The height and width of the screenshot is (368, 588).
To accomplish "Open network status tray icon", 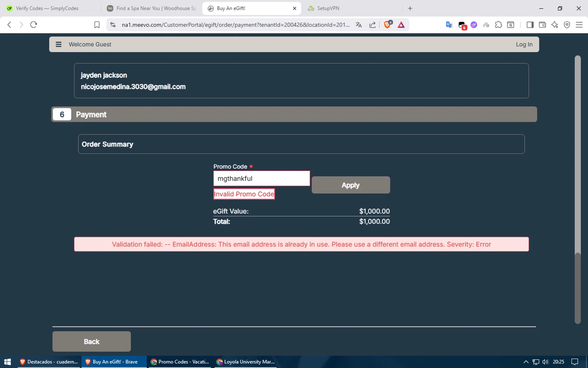I will click(536, 362).
